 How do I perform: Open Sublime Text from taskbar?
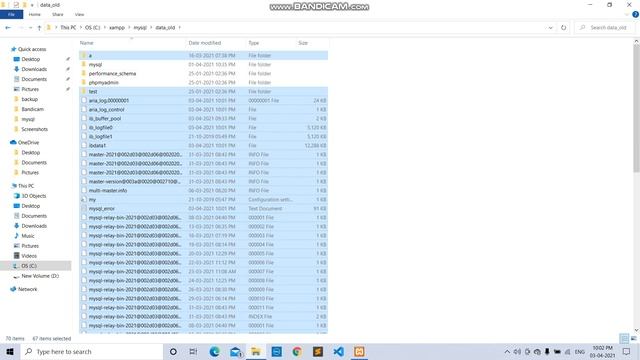tap(318, 351)
